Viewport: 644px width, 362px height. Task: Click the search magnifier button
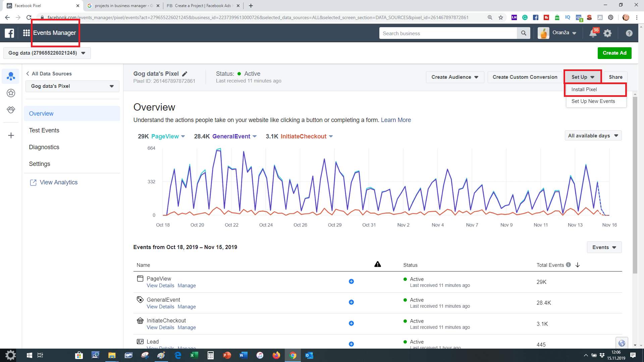pos(523,33)
